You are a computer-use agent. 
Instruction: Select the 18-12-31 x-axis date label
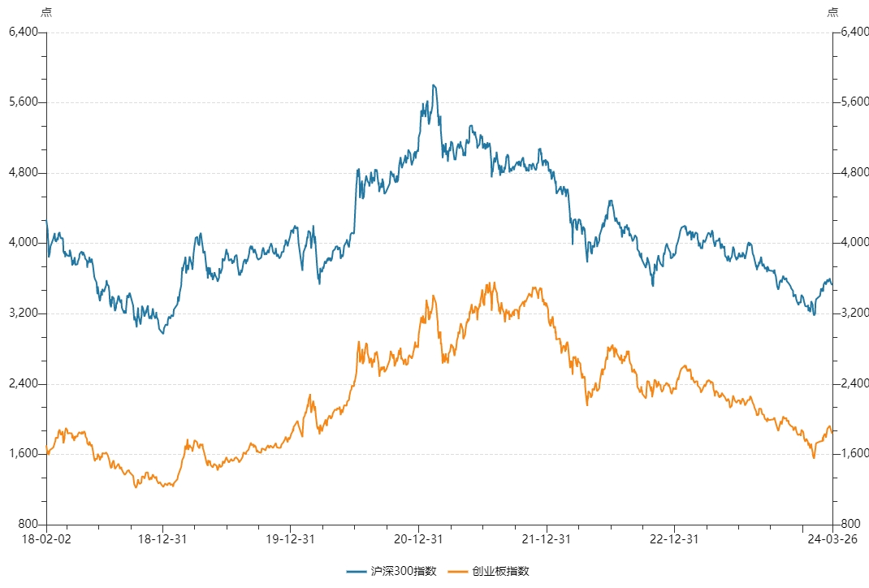[162, 539]
